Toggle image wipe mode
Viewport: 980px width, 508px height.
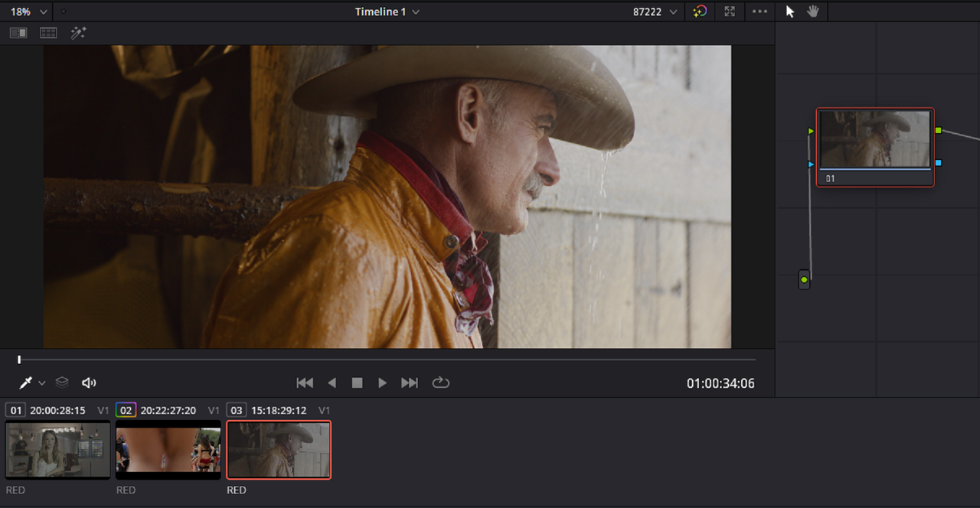[x=18, y=33]
